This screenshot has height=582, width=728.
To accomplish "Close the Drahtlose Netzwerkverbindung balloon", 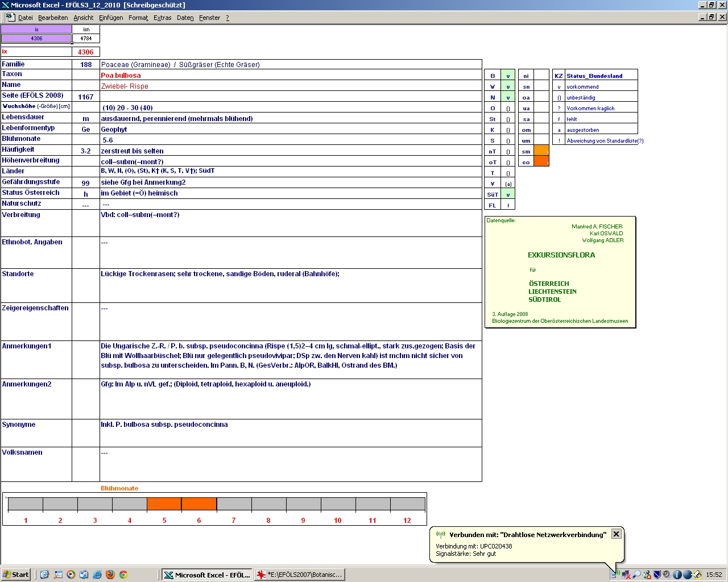I will click(x=616, y=534).
